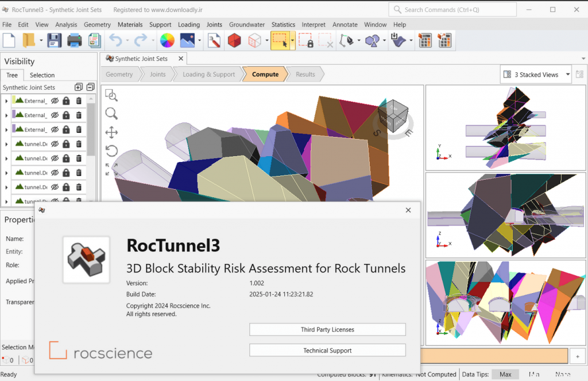Expand the first External tree node
This screenshot has width=588, height=381.
click(6, 101)
